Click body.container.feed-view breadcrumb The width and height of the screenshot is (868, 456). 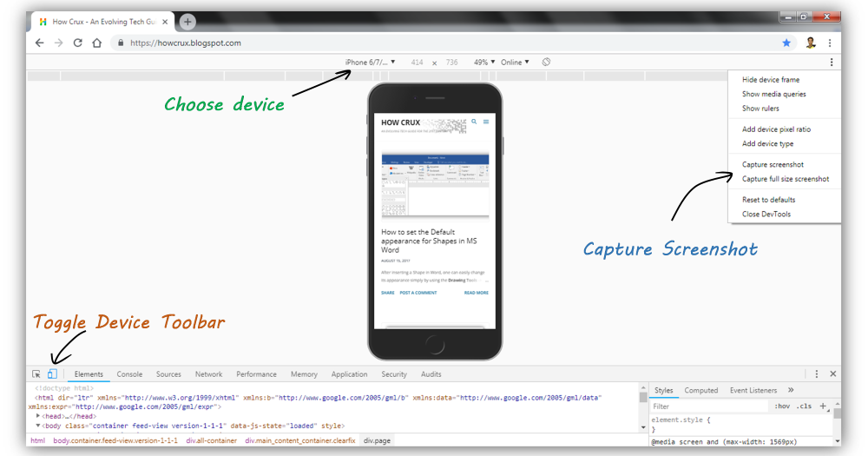coord(115,440)
